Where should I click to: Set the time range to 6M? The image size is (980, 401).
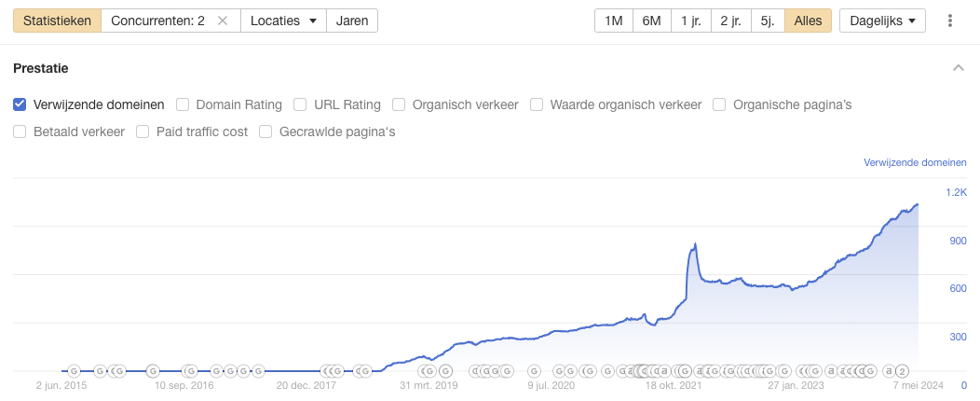[652, 21]
